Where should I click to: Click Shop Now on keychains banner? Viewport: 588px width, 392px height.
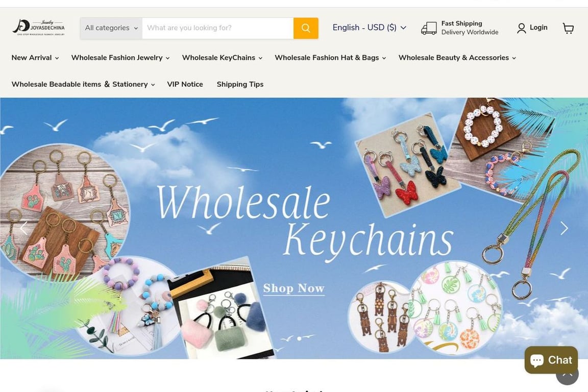pos(293,288)
